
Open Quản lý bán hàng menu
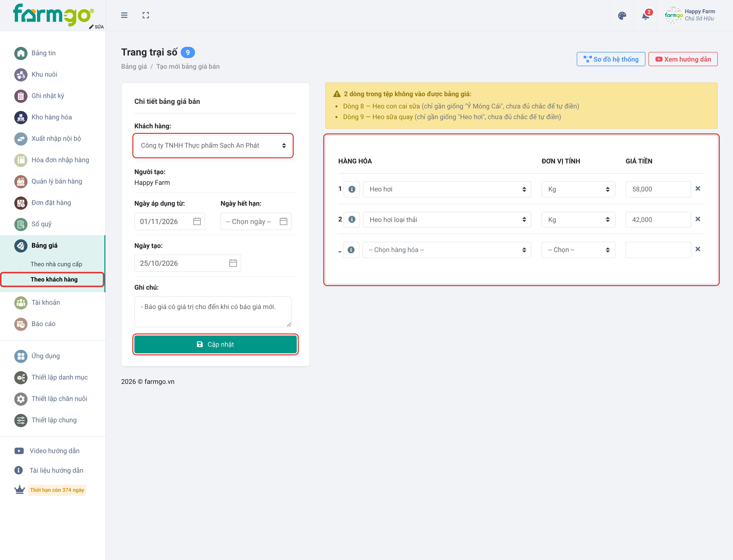tap(57, 181)
